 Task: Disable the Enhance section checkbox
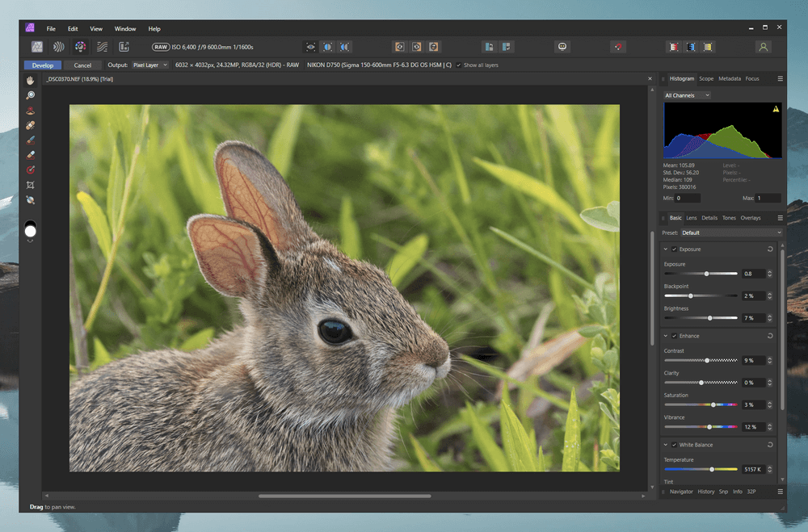(x=675, y=336)
